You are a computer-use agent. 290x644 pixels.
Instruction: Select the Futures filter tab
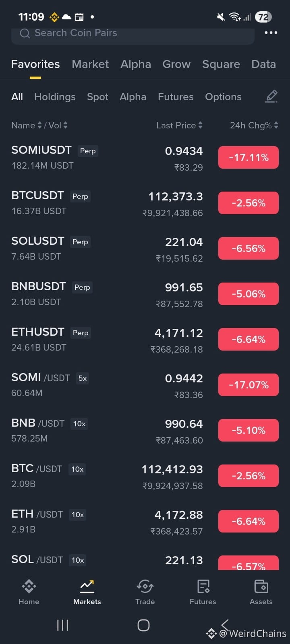tap(176, 97)
